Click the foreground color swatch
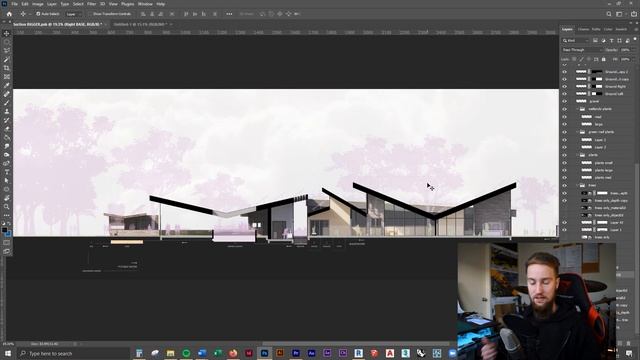 coord(4,230)
